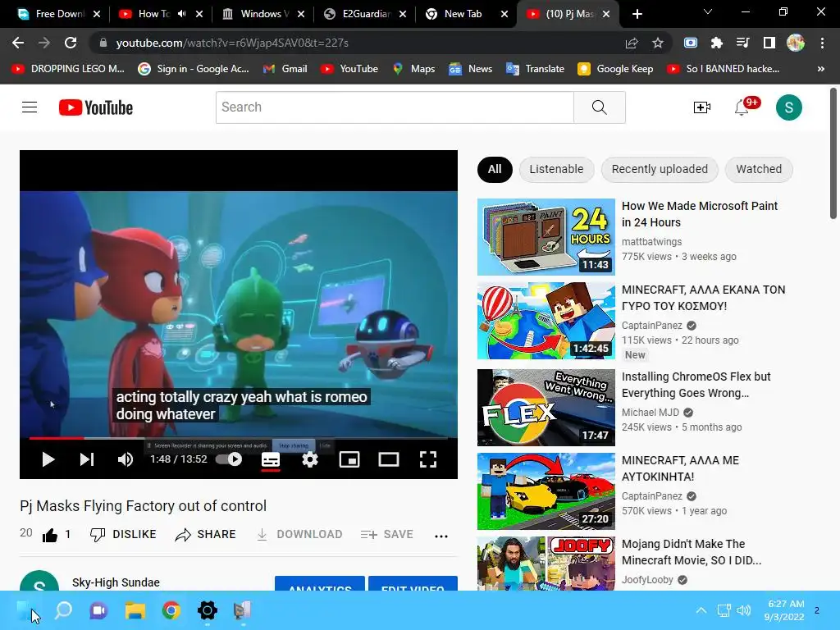Open Chrome Extensions puzzle icon
The image size is (840, 630).
point(716,43)
